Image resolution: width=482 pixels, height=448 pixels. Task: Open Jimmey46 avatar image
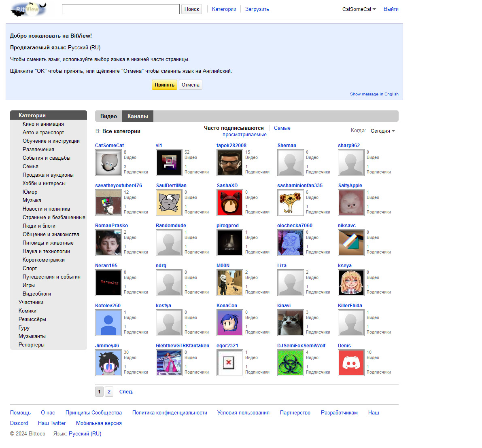coord(108,363)
